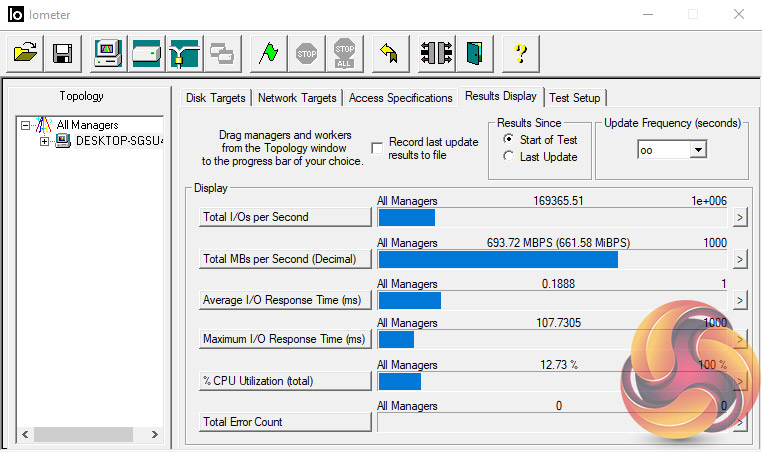Disconnect the selected worker or manager
Viewport: 762px width, 452px height.
(x=436, y=53)
